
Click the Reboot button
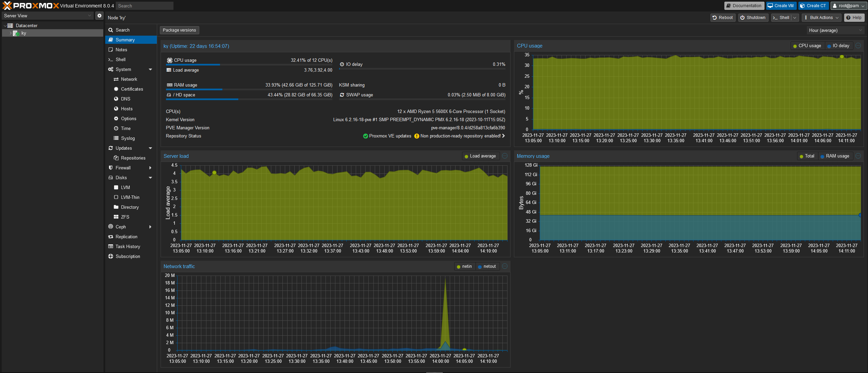click(722, 18)
